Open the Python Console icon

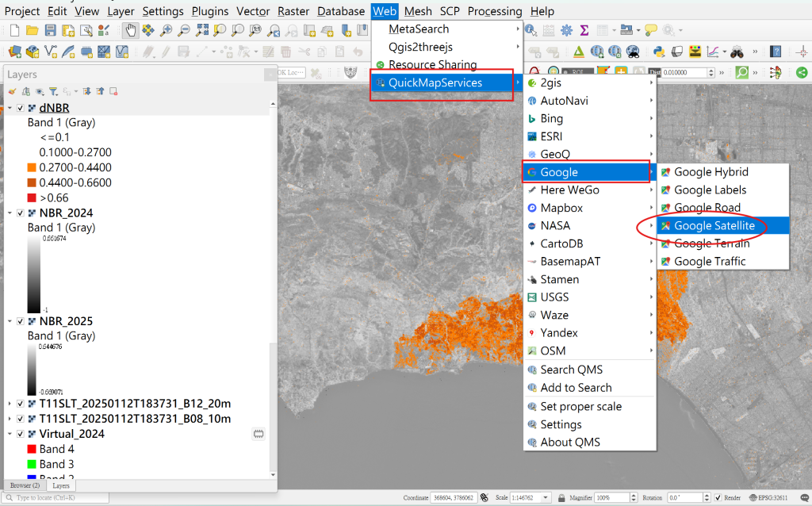pos(659,52)
